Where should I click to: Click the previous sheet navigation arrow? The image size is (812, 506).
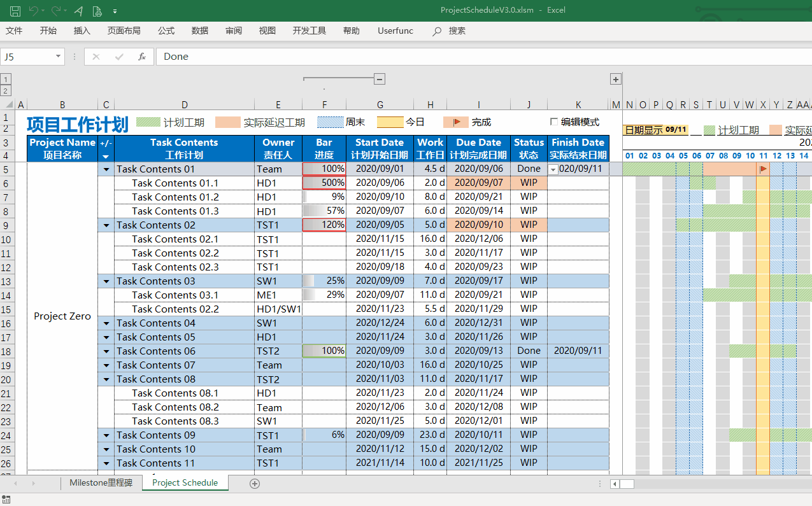point(16,483)
